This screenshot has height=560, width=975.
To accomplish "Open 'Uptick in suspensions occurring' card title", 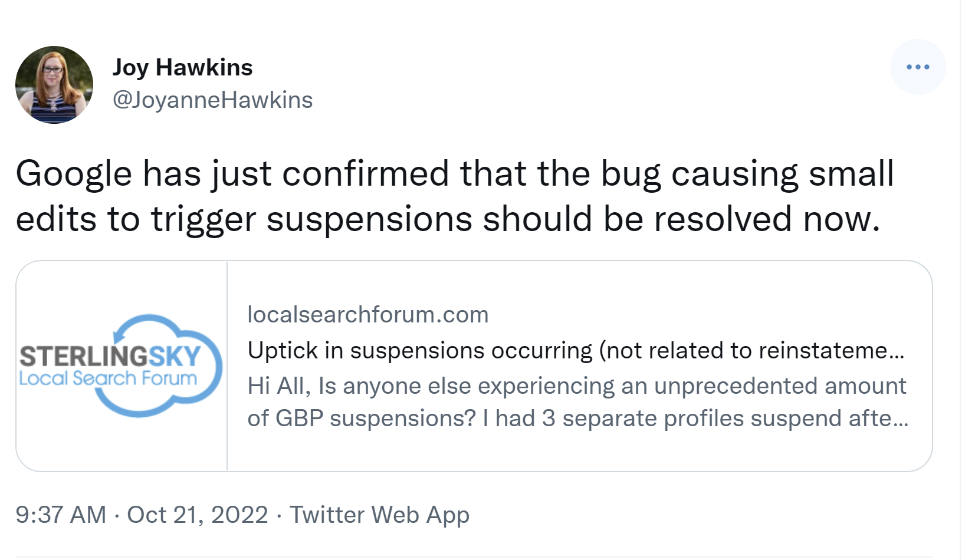I will coord(575,351).
